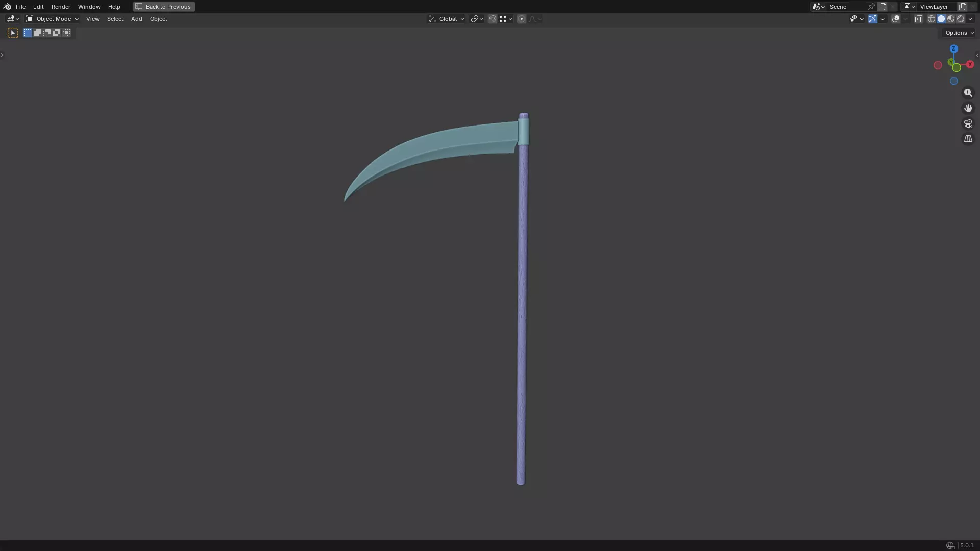
Task: Toggle camera view with the camera icon
Action: [968, 123]
